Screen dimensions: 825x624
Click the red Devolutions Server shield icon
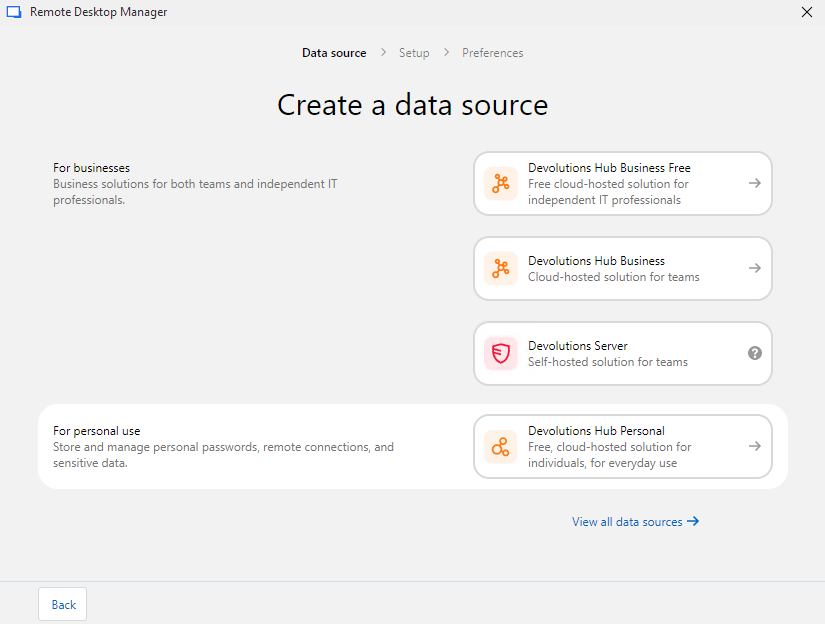501,354
